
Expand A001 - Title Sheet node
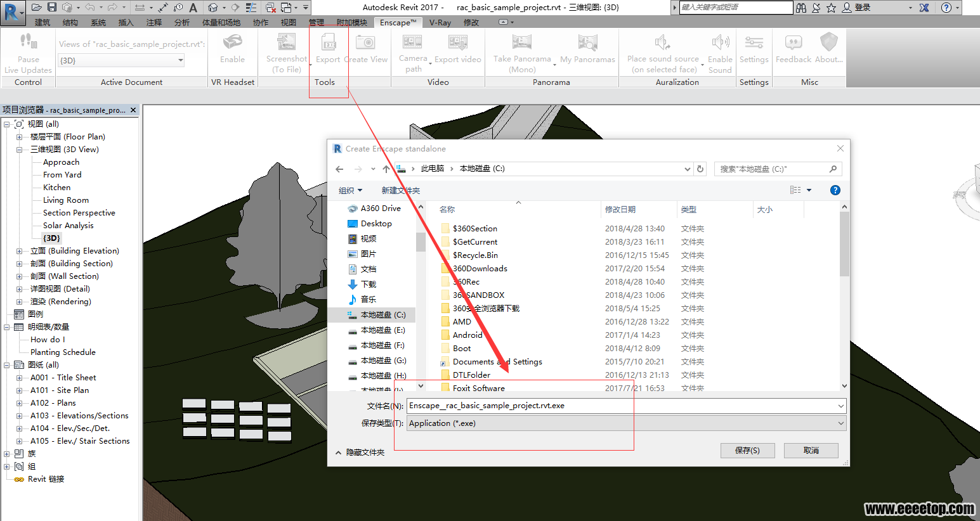tap(19, 378)
